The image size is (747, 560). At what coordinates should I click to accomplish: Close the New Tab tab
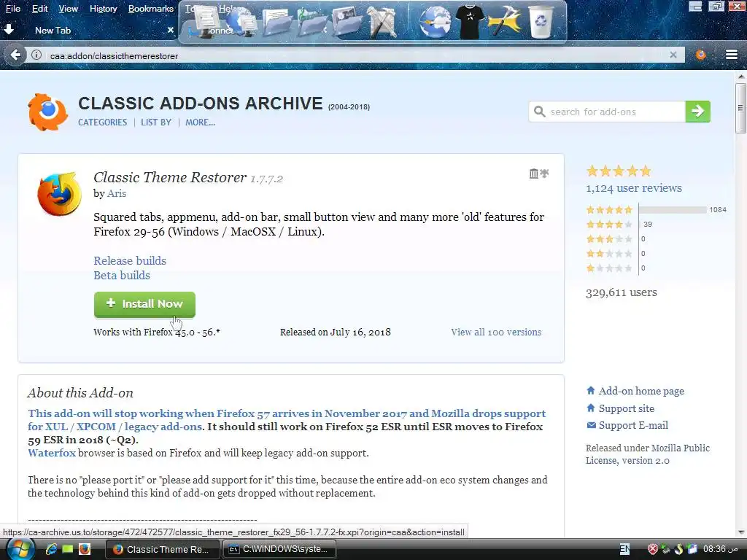pyautogui.click(x=171, y=30)
